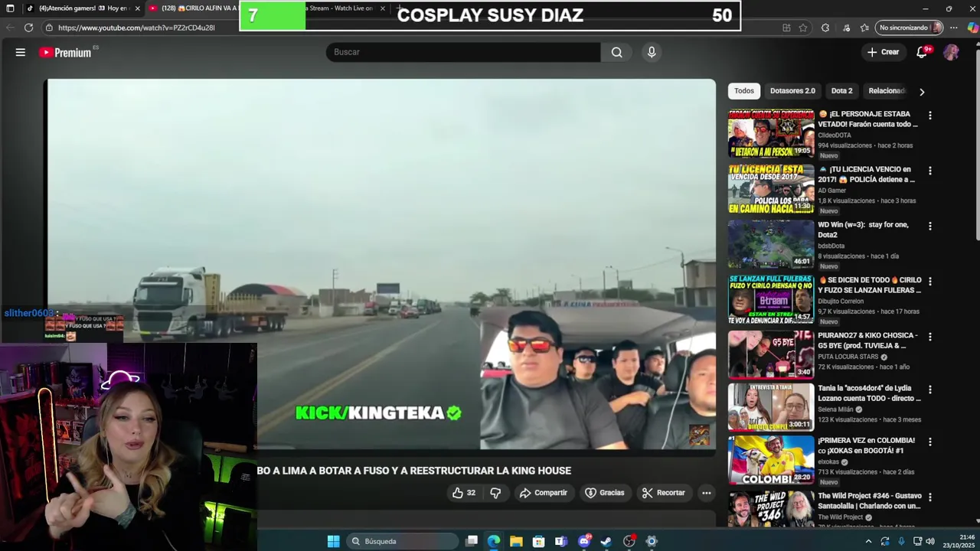Open Edge settings ellipsis menu
980x551 pixels.
[x=954, y=28]
